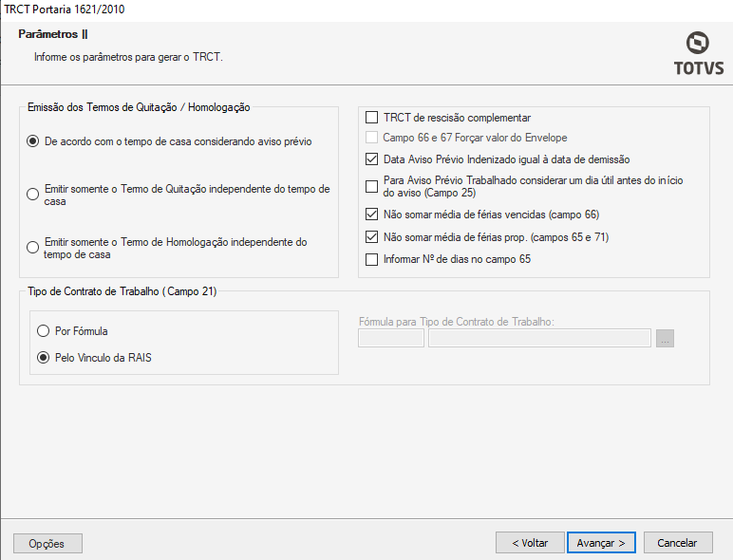Go back with Voltar button
This screenshot has width=733, height=560.
tap(530, 543)
